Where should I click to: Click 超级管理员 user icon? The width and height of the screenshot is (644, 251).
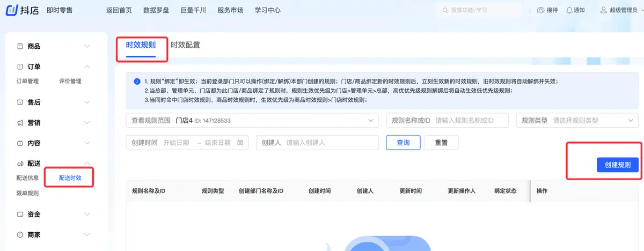click(604, 10)
